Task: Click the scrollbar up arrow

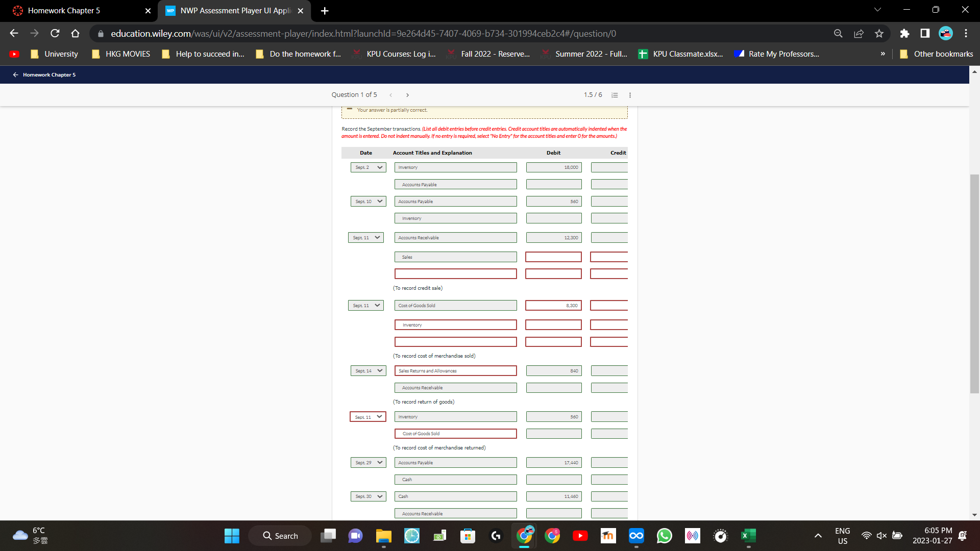Action: [975, 71]
